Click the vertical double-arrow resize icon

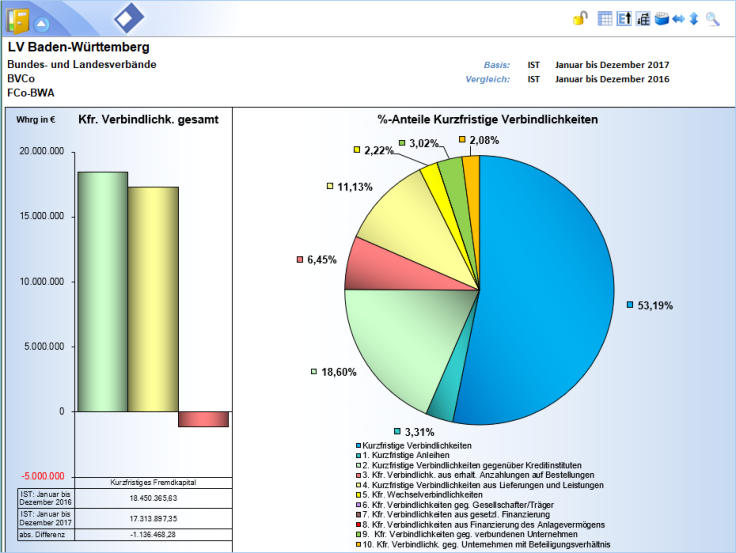(693, 18)
